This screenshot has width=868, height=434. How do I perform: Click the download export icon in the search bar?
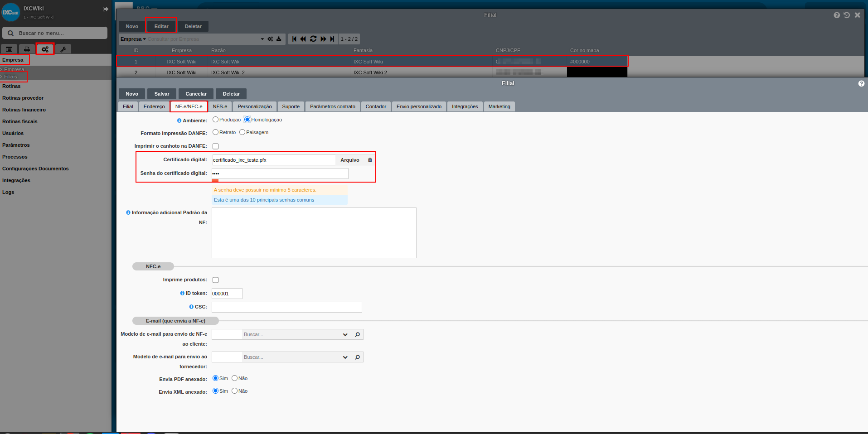point(279,39)
